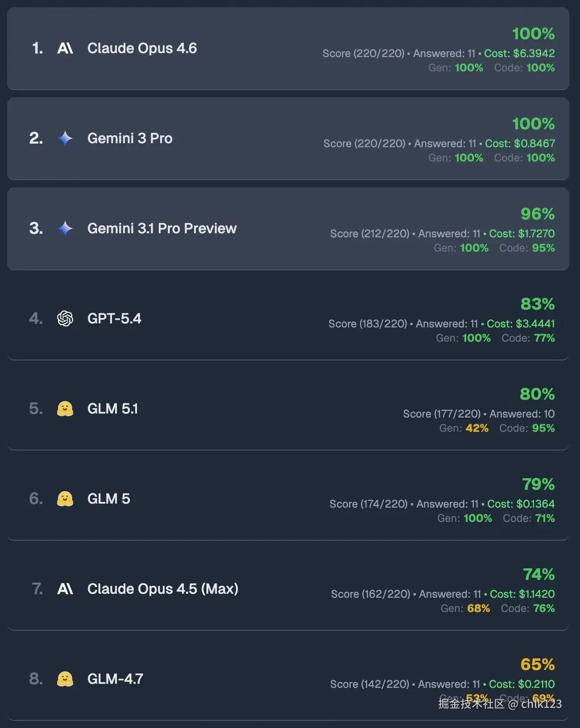Click the hugging face emoji beside GLM-4.7

coord(65,679)
